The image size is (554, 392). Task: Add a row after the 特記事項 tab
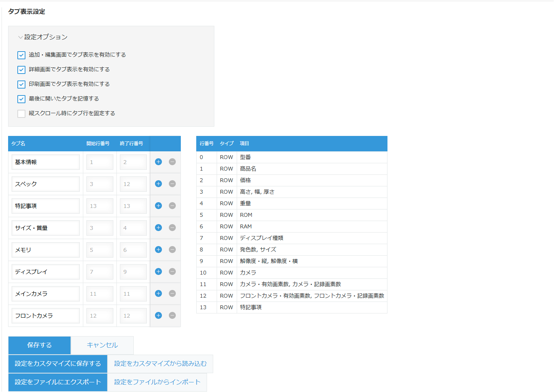click(x=158, y=206)
